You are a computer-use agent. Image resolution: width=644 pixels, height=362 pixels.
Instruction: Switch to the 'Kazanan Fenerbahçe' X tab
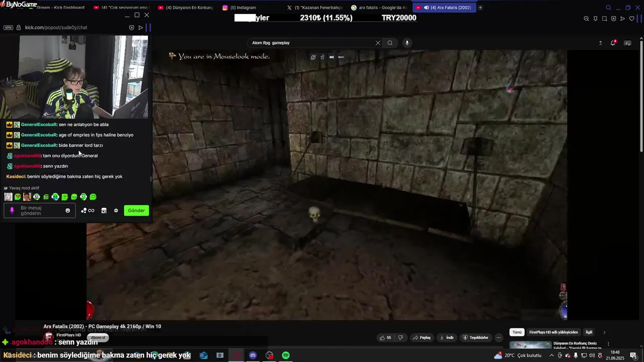(315, 8)
